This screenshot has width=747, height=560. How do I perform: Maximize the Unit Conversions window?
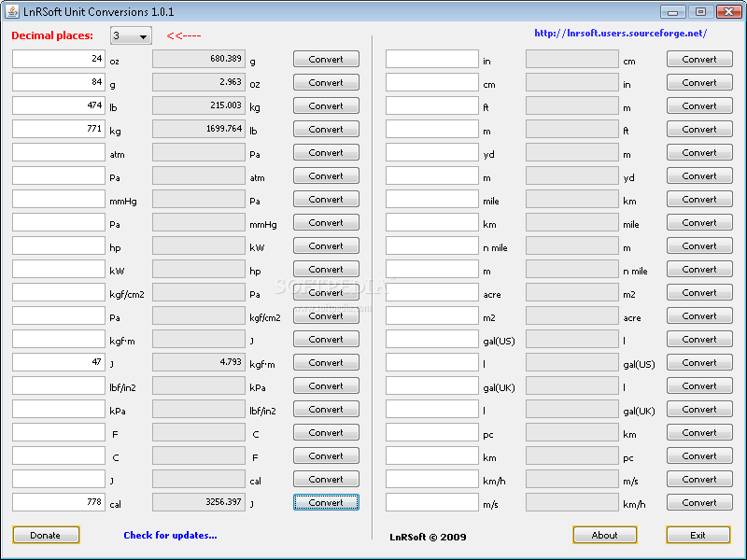click(x=700, y=12)
